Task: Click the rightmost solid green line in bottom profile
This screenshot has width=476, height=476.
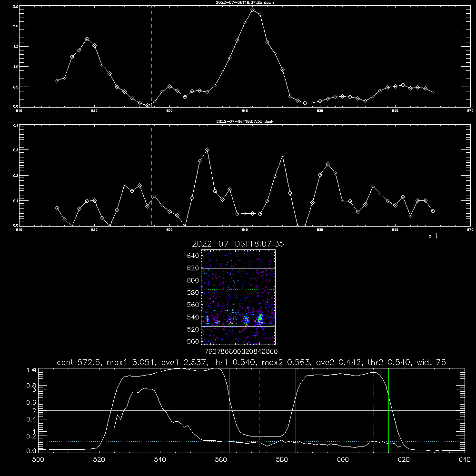Action: pyautogui.click(x=388, y=410)
